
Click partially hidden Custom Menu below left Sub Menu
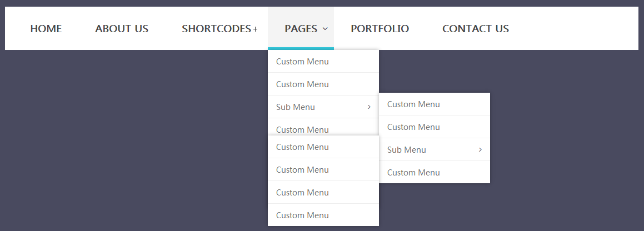coord(302,129)
